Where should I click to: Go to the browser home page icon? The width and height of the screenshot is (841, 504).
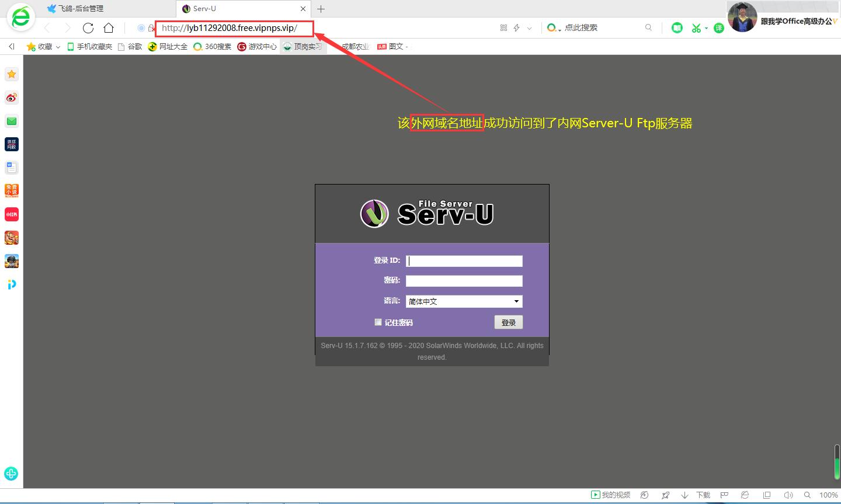pyautogui.click(x=109, y=28)
